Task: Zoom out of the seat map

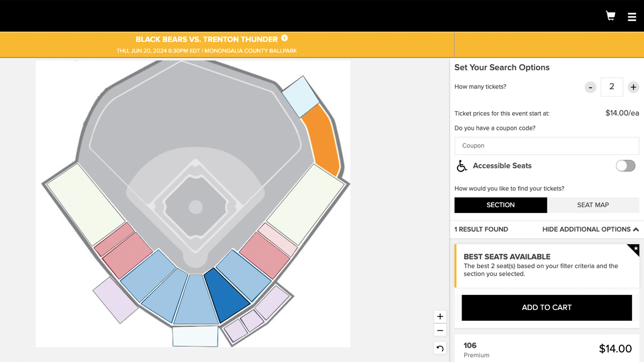Action: coord(440,330)
